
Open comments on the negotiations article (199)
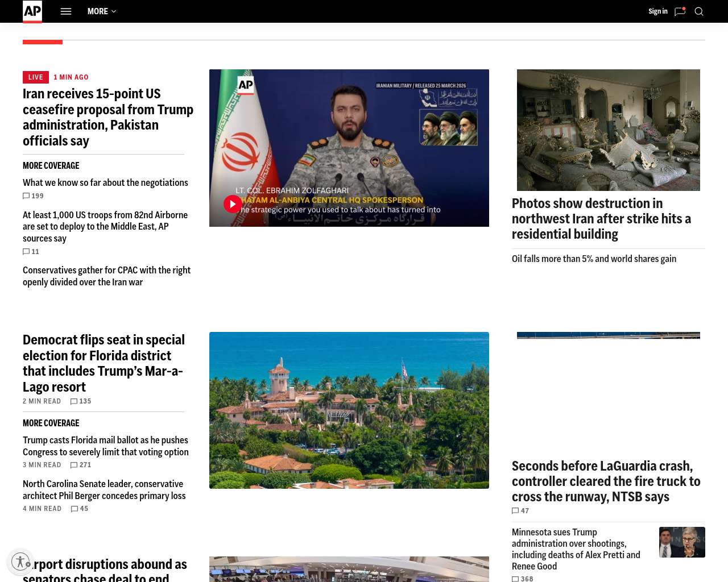click(x=33, y=196)
